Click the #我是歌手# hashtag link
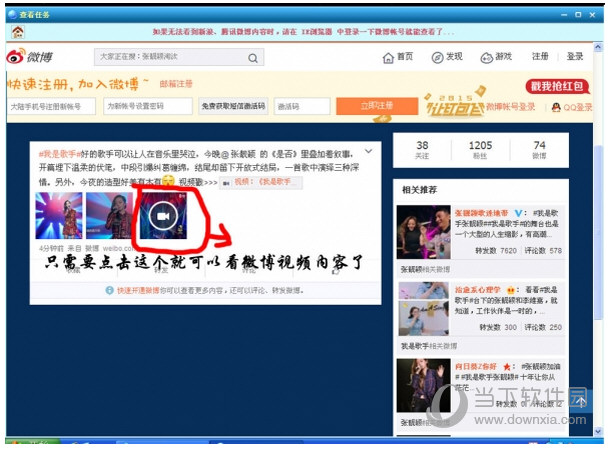This screenshot has width=611, height=449. coord(60,154)
